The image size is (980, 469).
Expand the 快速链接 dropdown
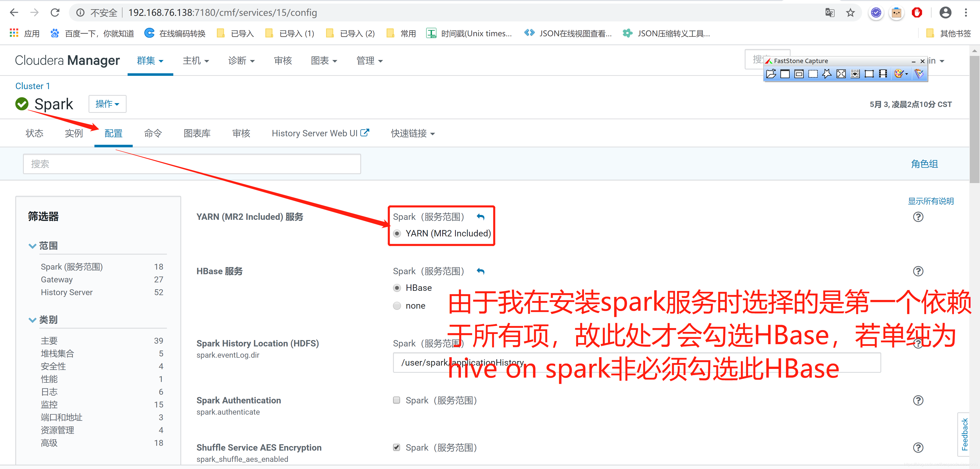tap(412, 133)
